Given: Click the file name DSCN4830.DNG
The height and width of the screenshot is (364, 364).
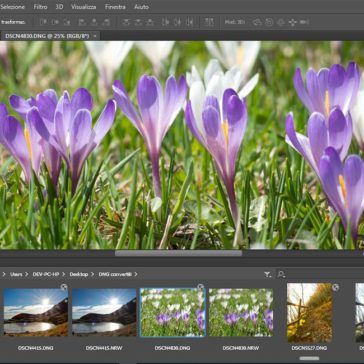Looking at the screenshot, I should point(173,348).
